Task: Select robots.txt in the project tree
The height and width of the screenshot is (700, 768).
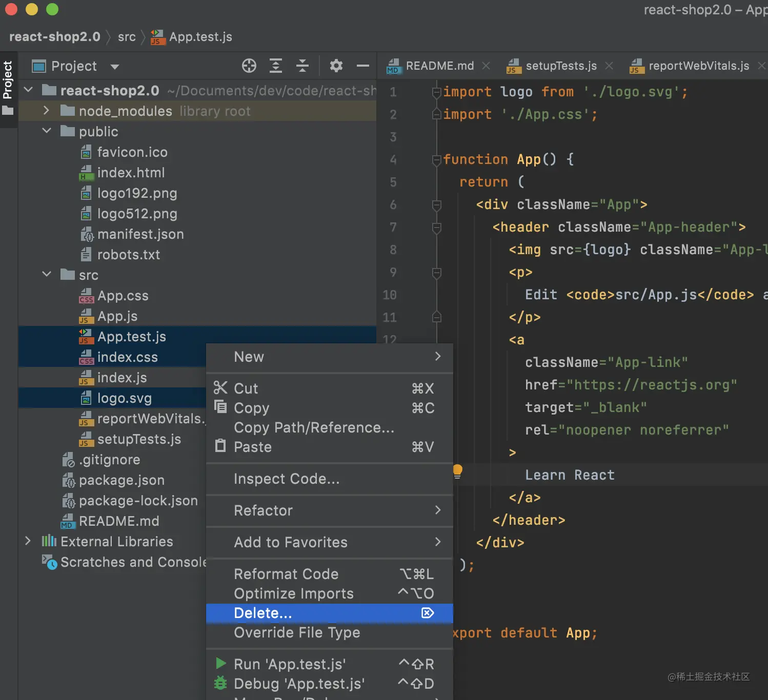Action: pos(129,255)
